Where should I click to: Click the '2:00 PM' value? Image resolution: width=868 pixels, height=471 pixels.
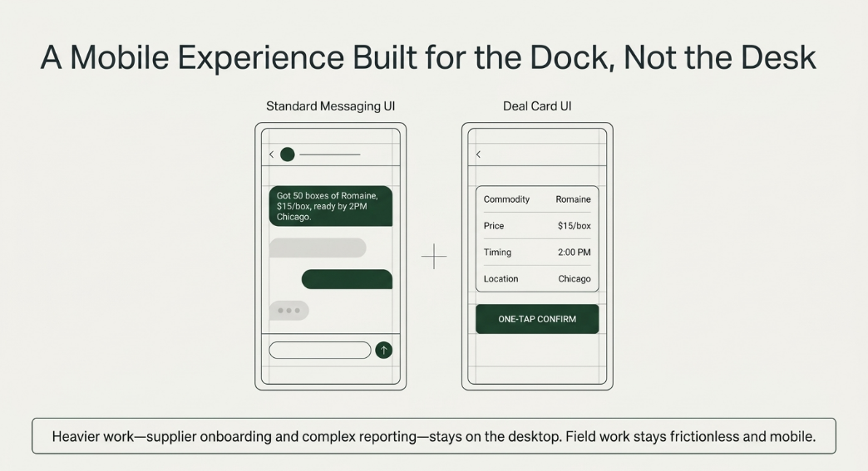(574, 252)
